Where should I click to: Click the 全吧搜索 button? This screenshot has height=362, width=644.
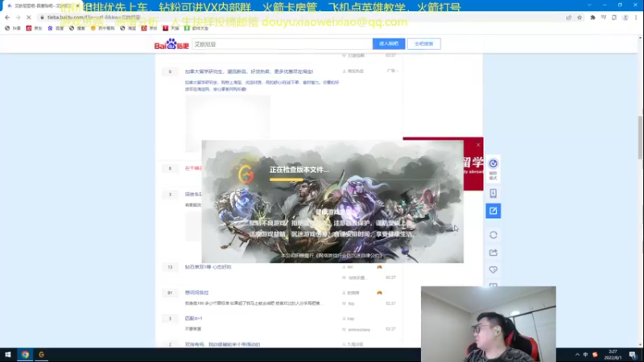point(424,44)
